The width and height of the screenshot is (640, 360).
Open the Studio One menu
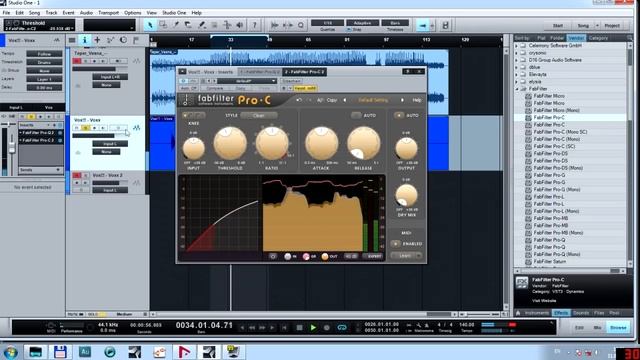tap(174, 13)
